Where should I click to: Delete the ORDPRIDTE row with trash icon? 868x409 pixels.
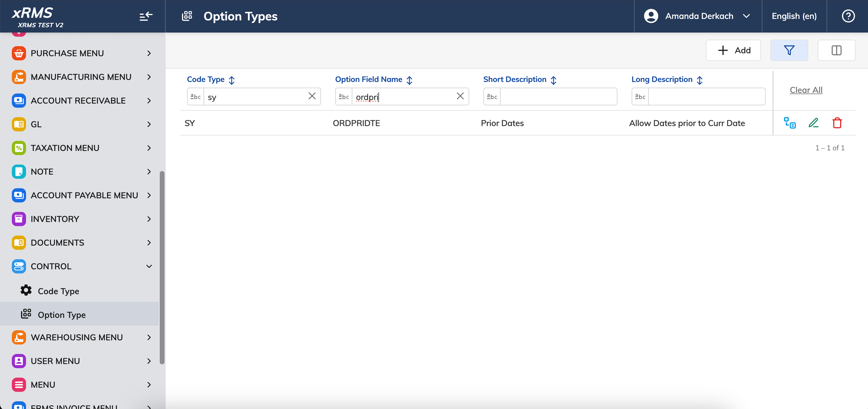(x=837, y=123)
